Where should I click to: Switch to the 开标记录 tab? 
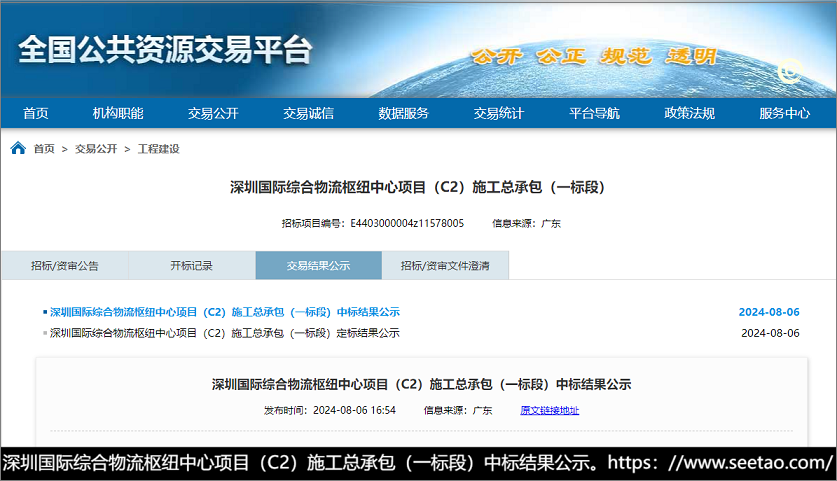[x=191, y=266]
